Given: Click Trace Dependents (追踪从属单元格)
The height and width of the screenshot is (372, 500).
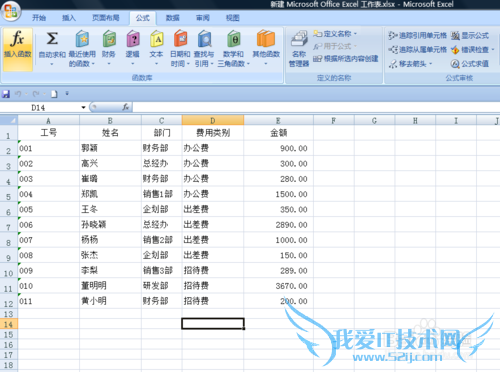Looking at the screenshot, I should click(x=417, y=50).
